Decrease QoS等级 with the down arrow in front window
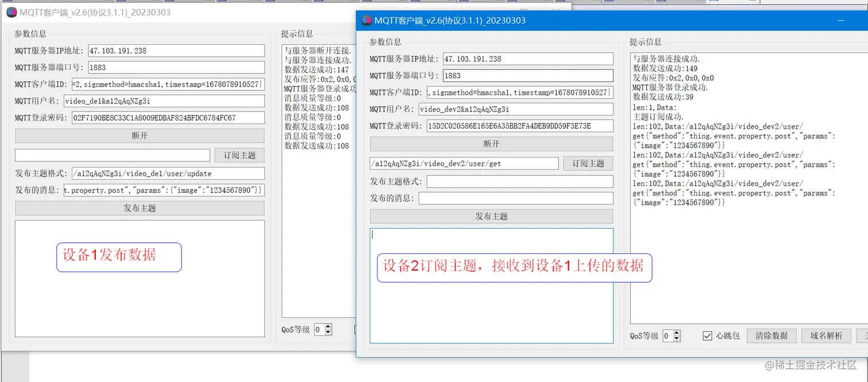Screen dimensions: 868x382 click(677, 339)
